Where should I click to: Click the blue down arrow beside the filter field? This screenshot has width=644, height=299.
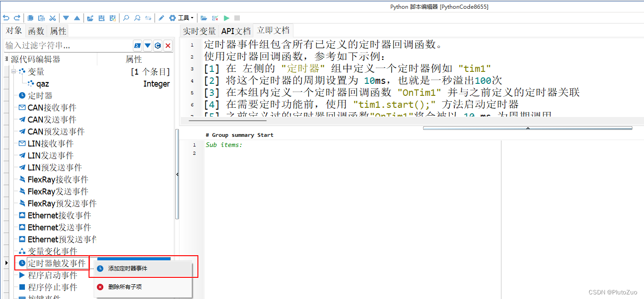point(147,45)
